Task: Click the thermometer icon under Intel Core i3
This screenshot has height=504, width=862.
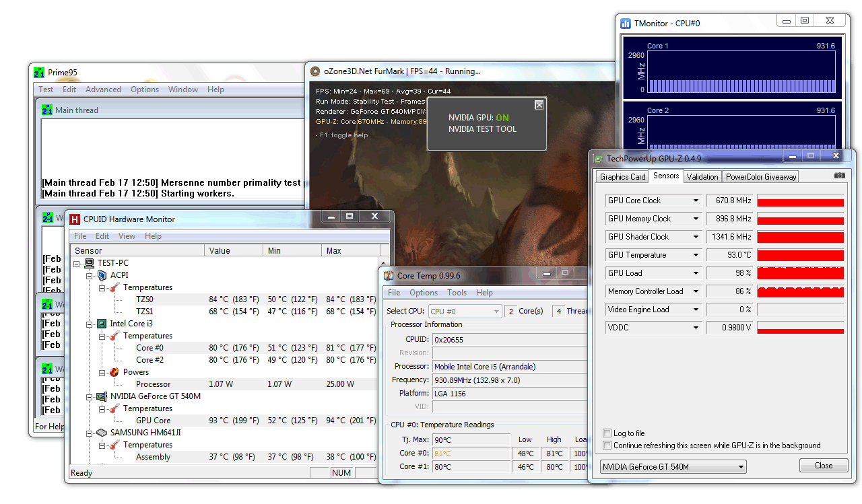Action: (114, 336)
